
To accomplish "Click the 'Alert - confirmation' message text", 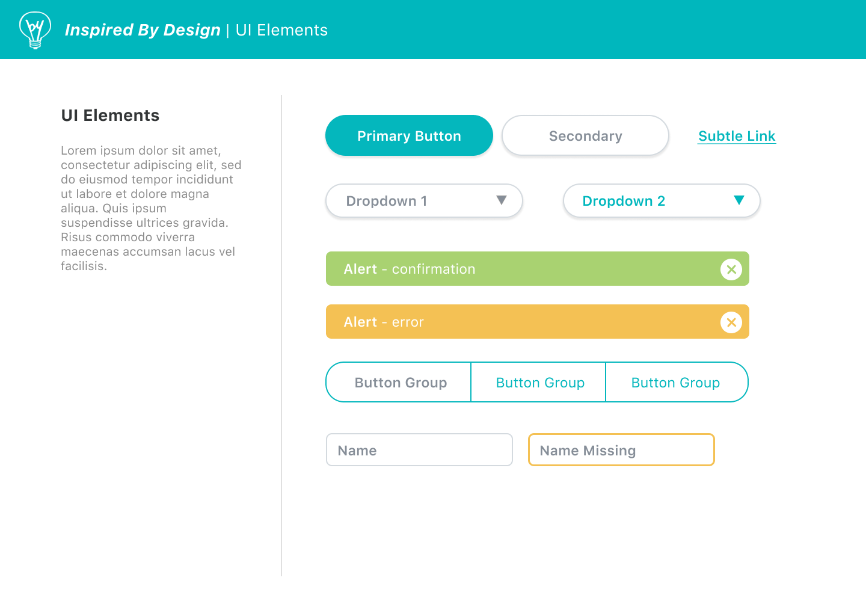I will (x=410, y=269).
